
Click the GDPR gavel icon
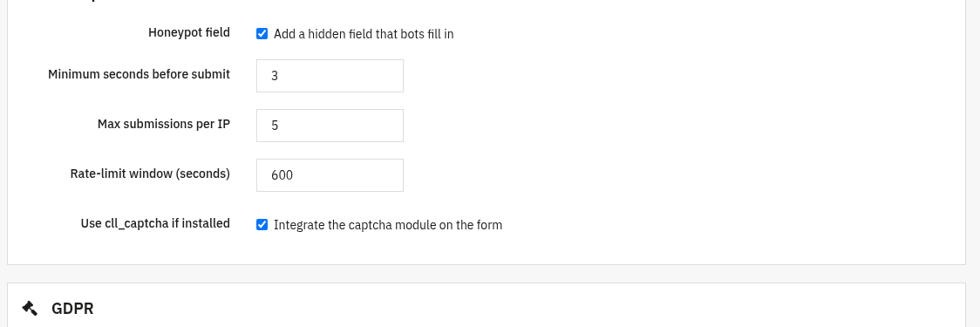pos(30,308)
